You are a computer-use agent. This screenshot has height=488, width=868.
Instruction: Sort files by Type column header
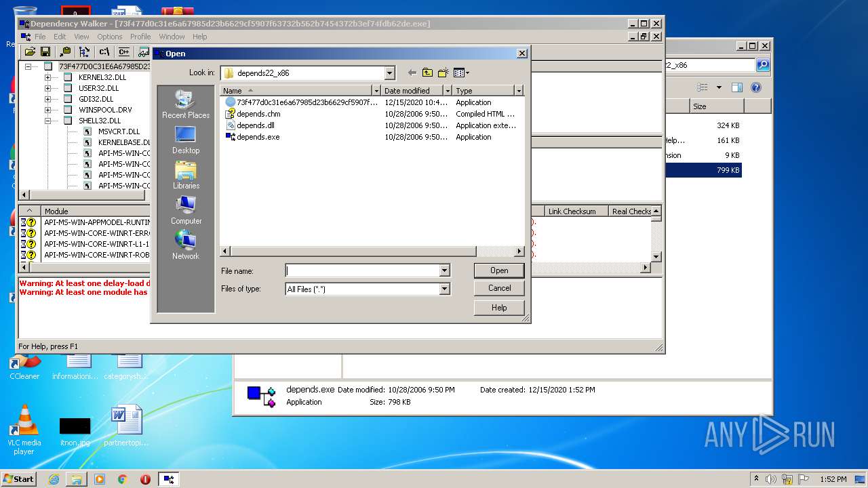(484, 90)
